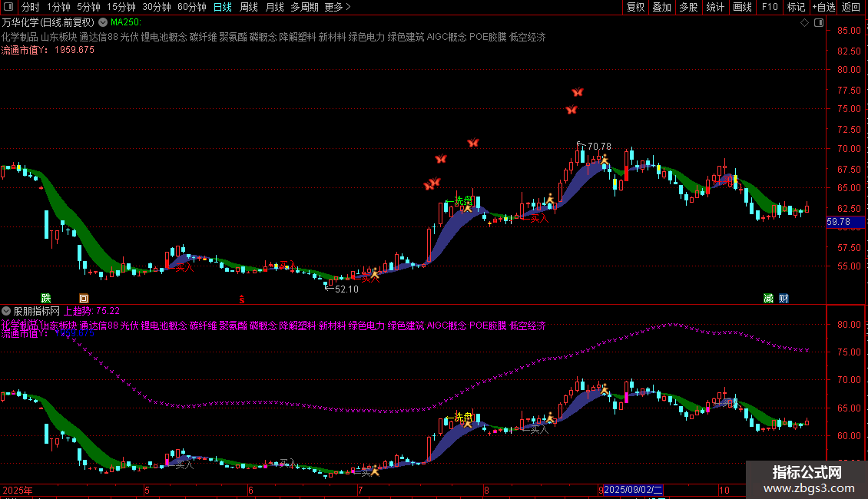The height and width of the screenshot is (499, 868).
Task: Select the 1分钟 period
Action: pyautogui.click(x=58, y=7)
